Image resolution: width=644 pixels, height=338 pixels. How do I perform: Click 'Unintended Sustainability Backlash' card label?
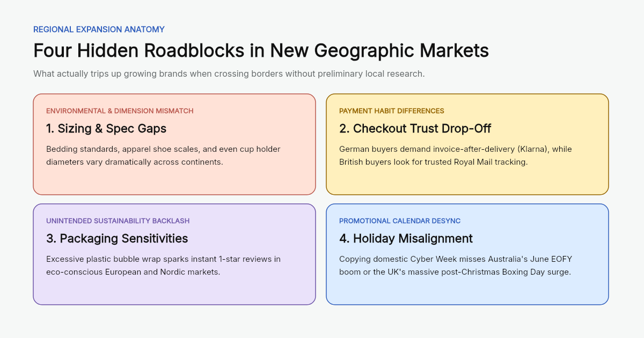[118, 221]
